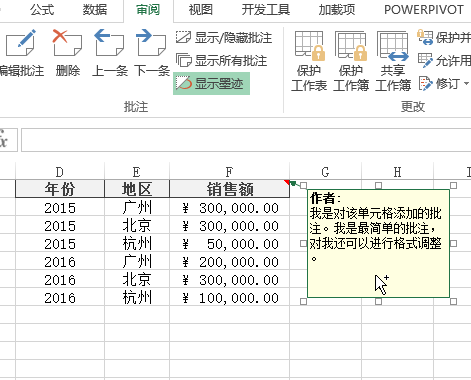Click the comment's top-left resize handle

[303, 185]
